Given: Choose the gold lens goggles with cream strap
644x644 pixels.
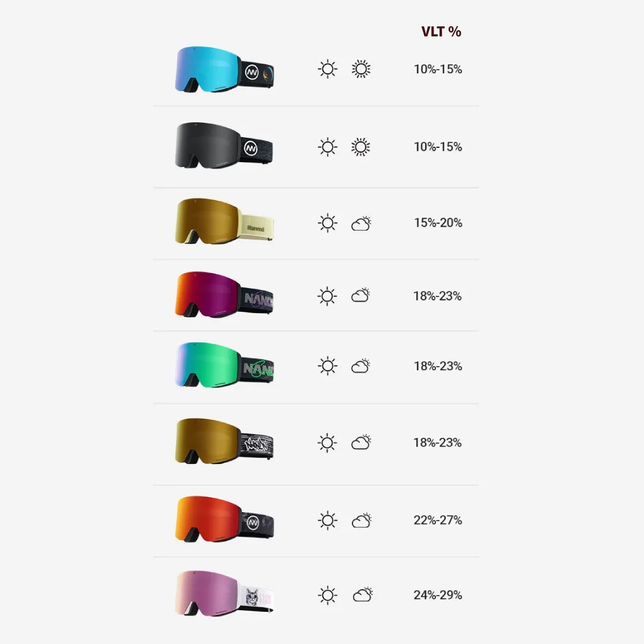Looking at the screenshot, I should click(x=224, y=221).
